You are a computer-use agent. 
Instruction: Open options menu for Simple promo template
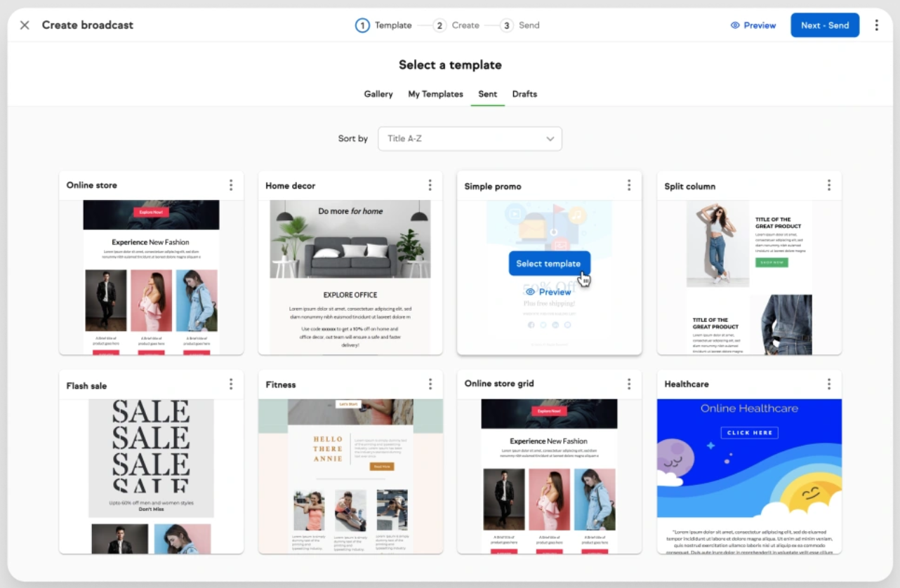629,185
